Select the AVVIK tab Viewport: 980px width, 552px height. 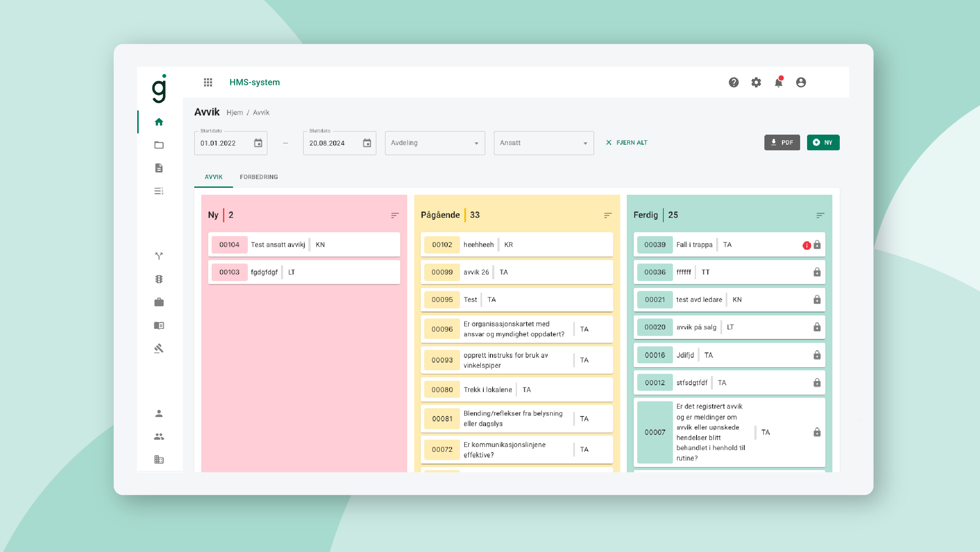[x=213, y=177]
